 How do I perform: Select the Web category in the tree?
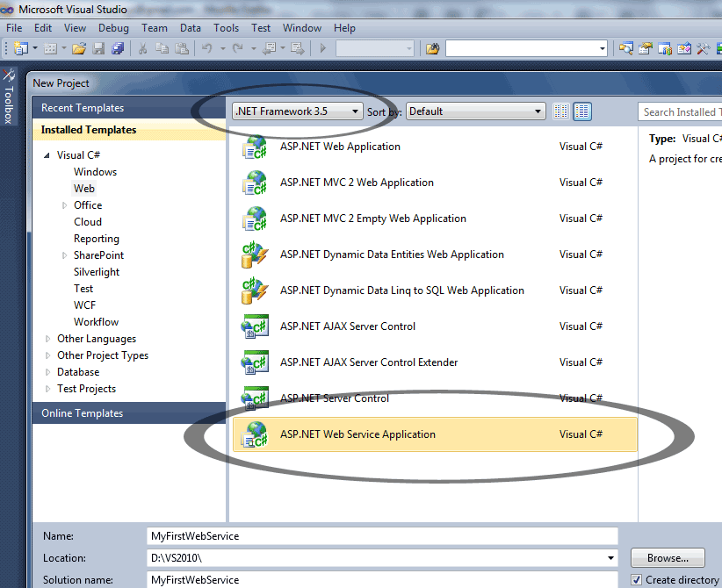(84, 189)
